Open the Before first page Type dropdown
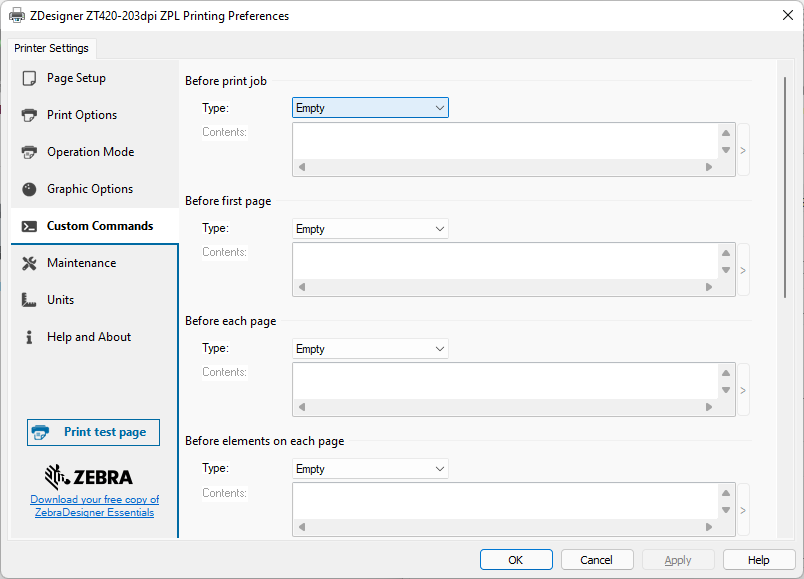This screenshot has height=579, width=804. [x=369, y=229]
